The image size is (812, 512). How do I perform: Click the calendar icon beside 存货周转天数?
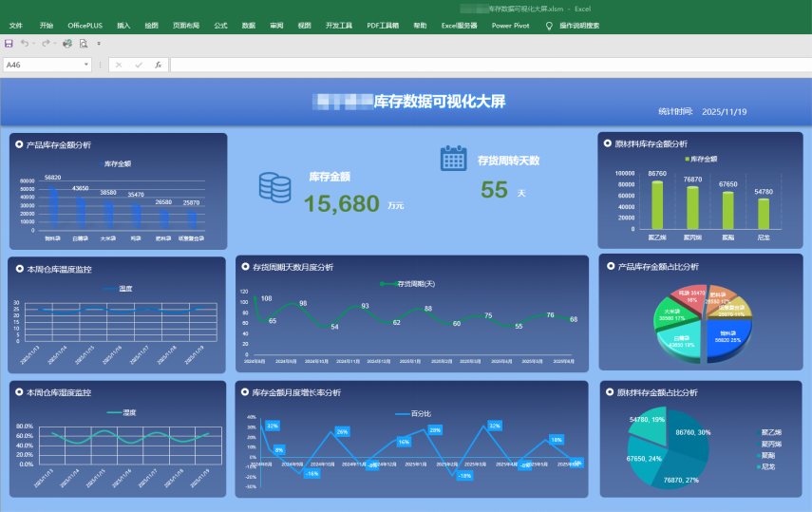453,159
